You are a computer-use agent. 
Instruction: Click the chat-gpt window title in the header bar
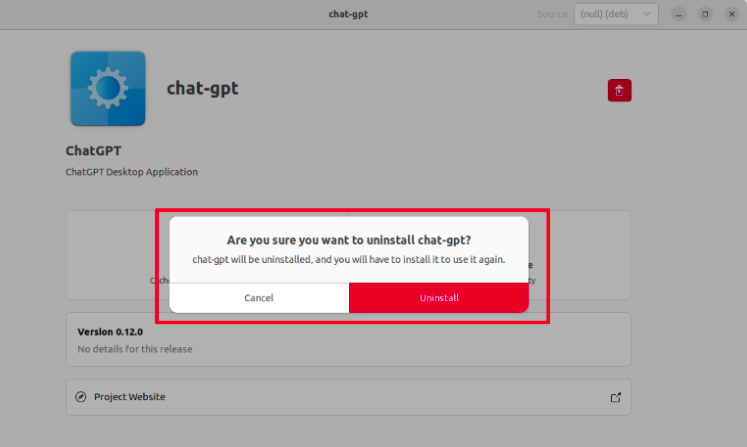348,14
